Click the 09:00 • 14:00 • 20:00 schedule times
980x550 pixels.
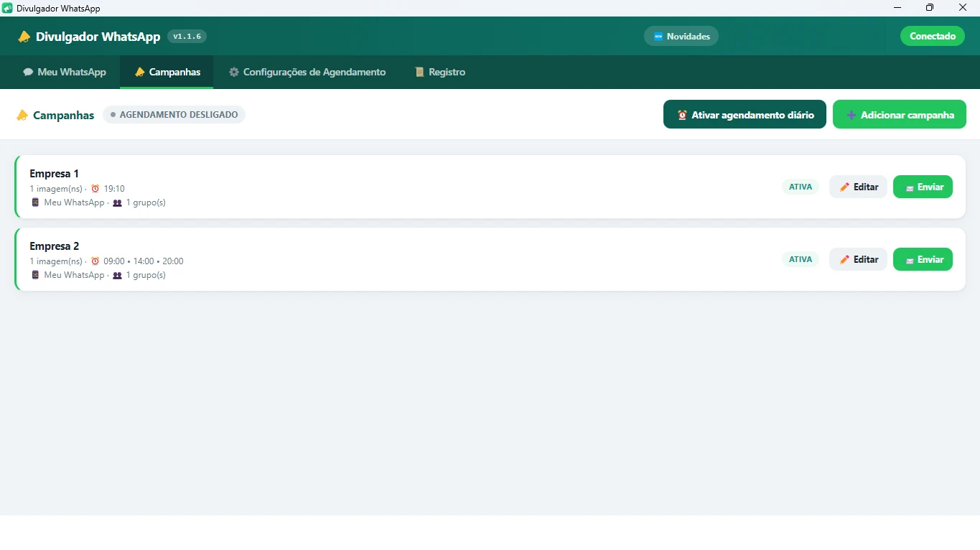pos(144,261)
